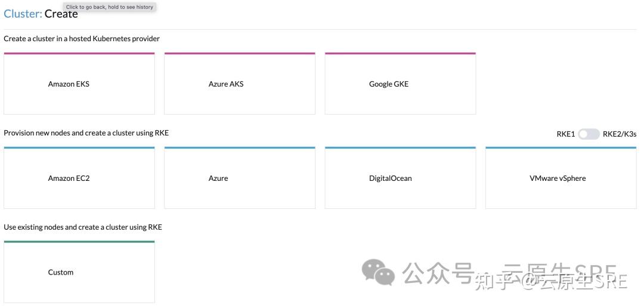Click the 'Use existing nodes' section heading
Viewport: 644px width, 308px height.
[x=83, y=227]
